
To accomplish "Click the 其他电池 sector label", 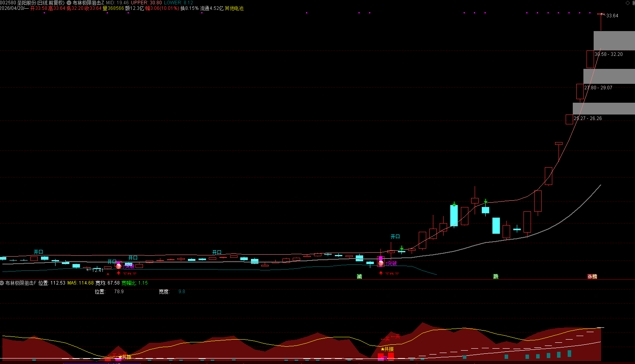I will tap(234, 8).
